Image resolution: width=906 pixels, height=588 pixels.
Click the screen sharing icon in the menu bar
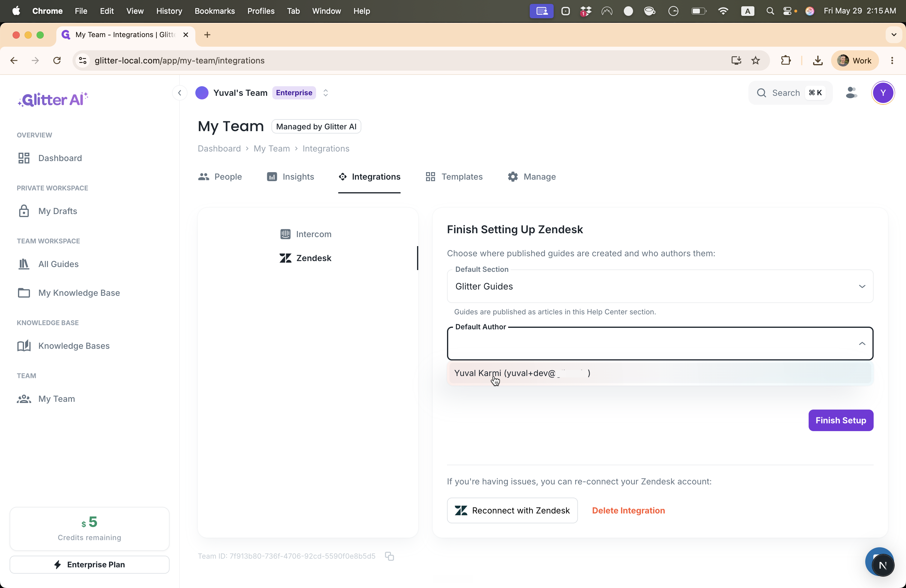[x=541, y=11]
